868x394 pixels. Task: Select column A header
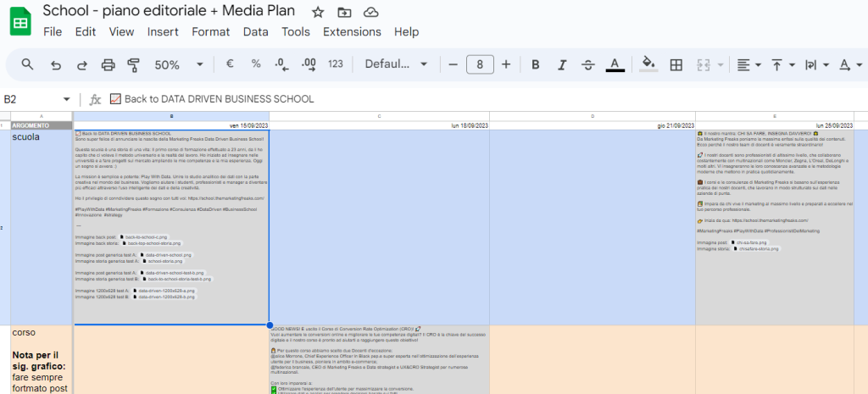click(x=42, y=116)
